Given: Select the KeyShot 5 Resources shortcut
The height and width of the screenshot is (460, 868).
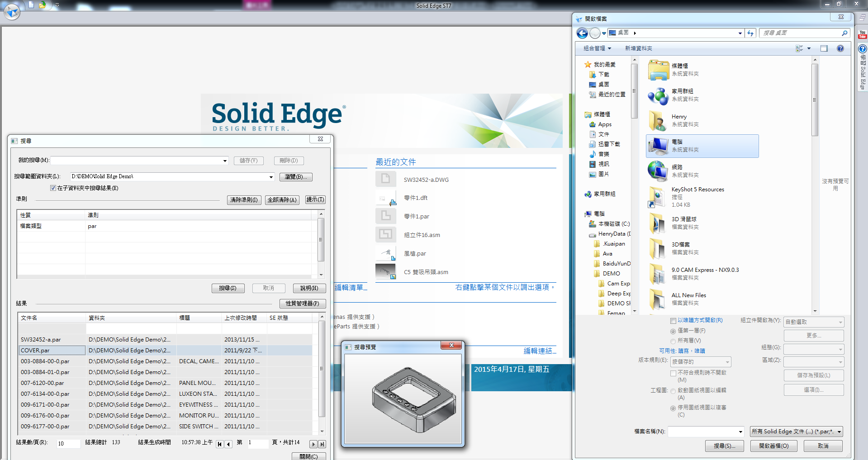Looking at the screenshot, I should click(702, 197).
